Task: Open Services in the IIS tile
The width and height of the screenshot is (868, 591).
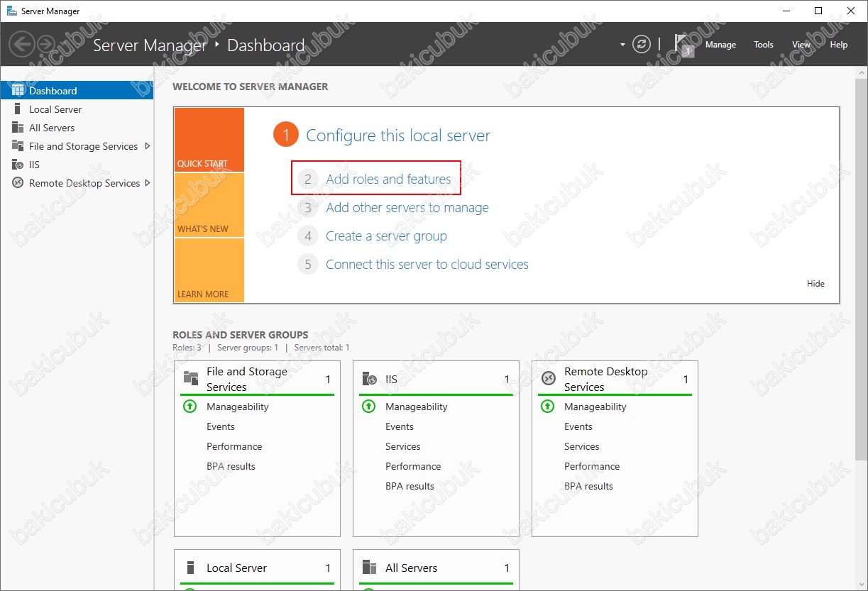Action: point(403,446)
